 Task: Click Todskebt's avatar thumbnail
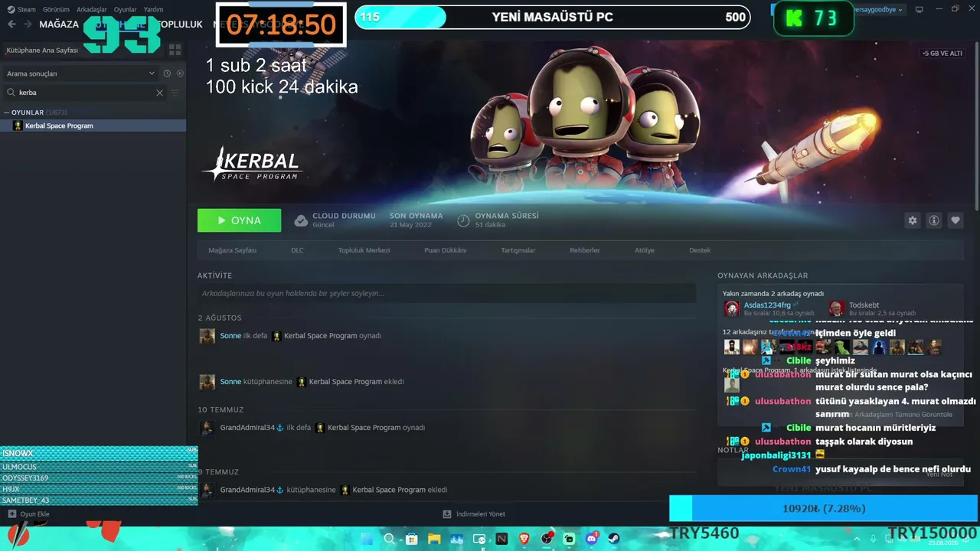click(x=837, y=308)
